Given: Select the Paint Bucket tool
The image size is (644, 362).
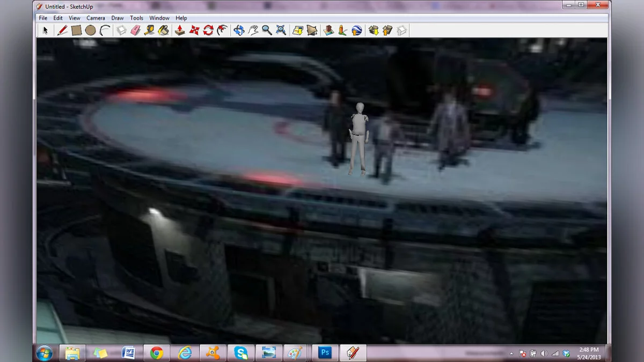Looking at the screenshot, I should [164, 31].
